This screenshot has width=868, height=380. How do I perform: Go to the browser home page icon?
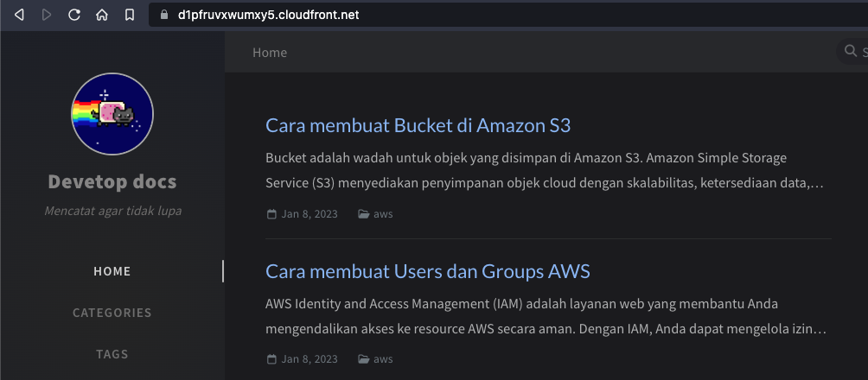[x=102, y=15]
